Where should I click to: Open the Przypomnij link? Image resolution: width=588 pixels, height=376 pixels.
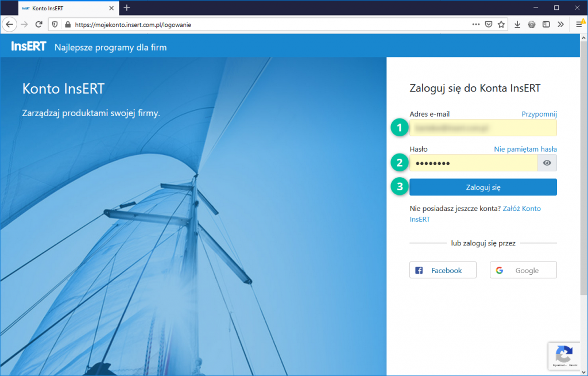point(539,114)
